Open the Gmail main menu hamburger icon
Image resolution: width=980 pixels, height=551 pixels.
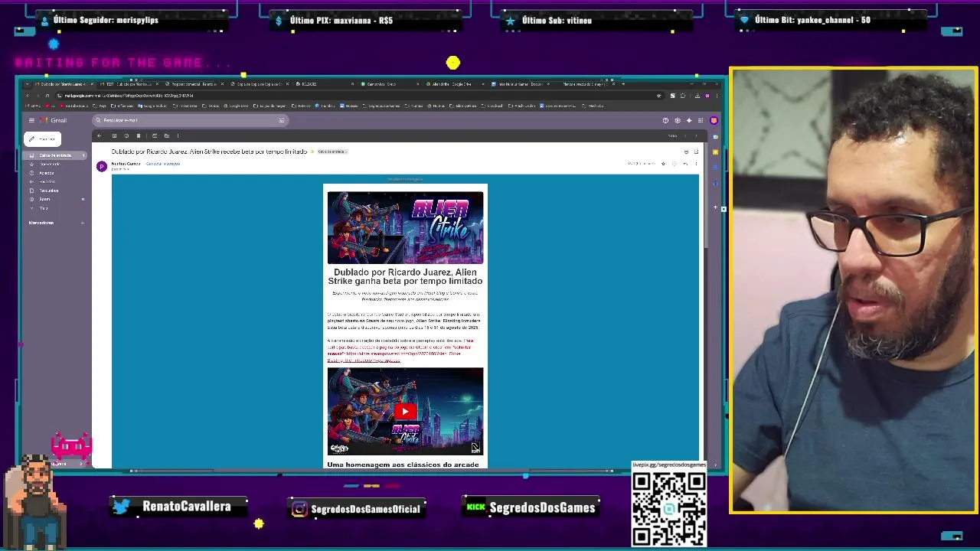coord(31,120)
